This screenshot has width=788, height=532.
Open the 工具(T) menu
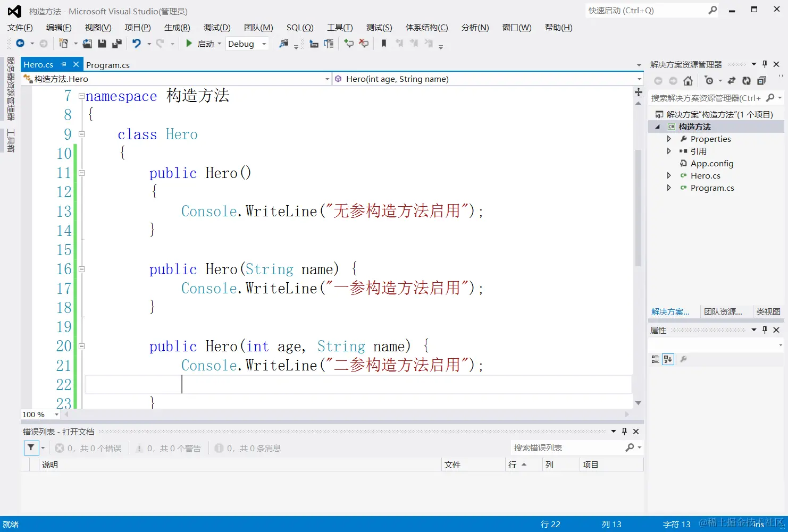point(340,28)
